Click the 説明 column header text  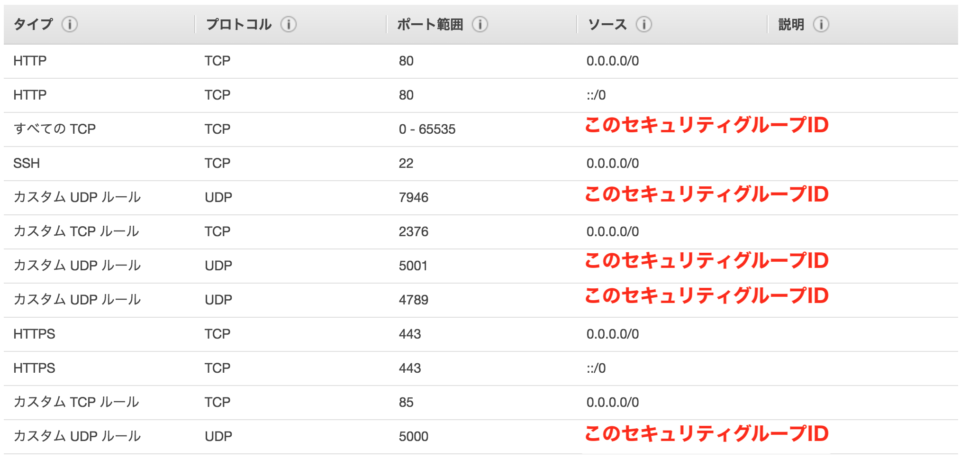point(791,25)
